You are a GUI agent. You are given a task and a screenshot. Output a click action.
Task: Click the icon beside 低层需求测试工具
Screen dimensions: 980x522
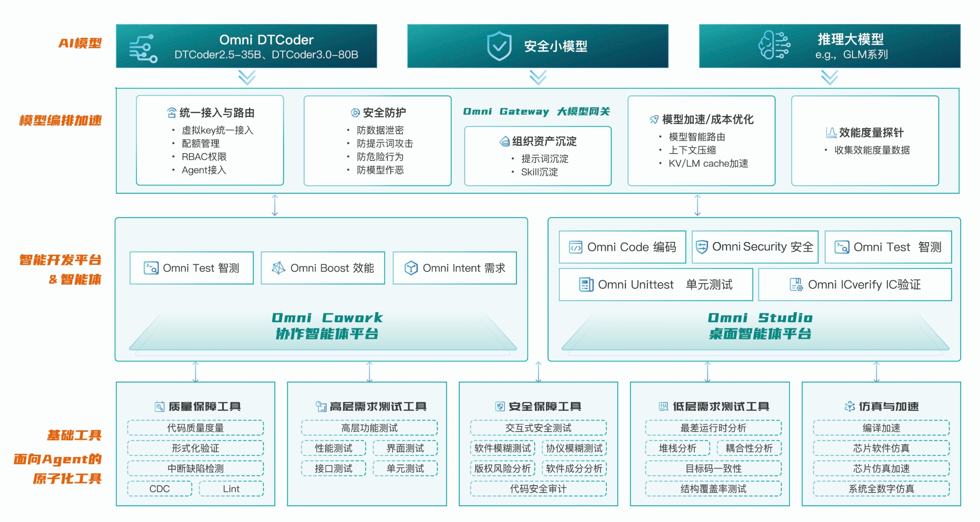click(x=664, y=406)
